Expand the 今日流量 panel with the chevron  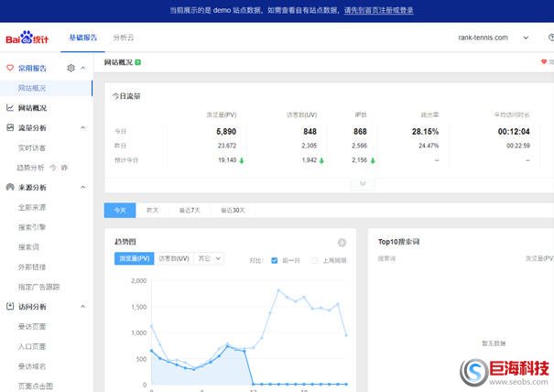tap(363, 183)
